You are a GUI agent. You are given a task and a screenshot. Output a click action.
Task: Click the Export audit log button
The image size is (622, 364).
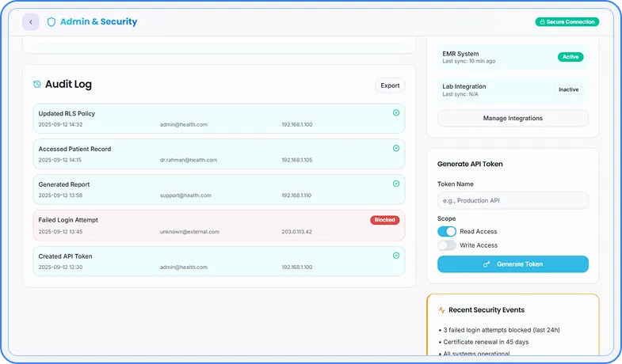[x=390, y=85]
